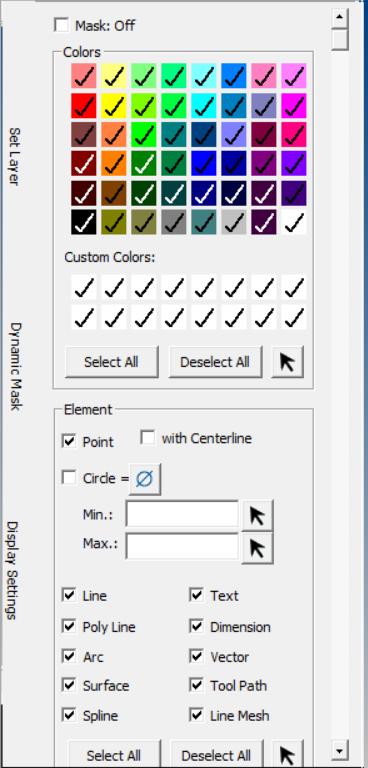Screen dimensions: 368x768
Task: Click the diameter symbol button beside Circle
Action: (145, 479)
